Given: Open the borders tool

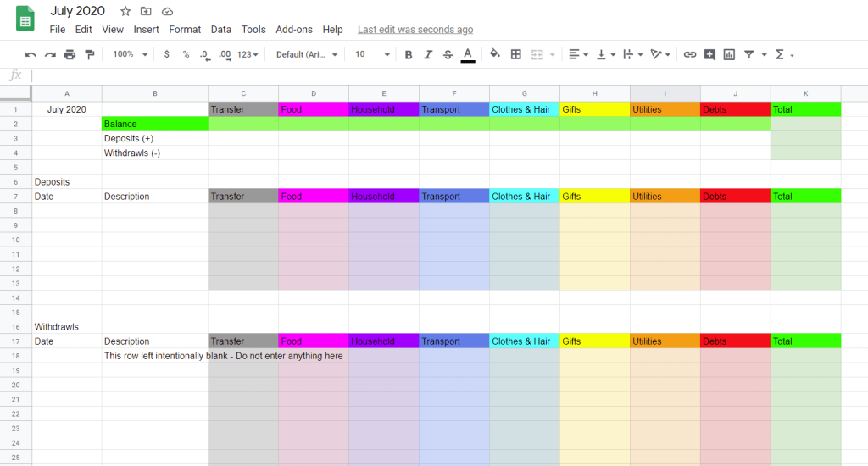Looking at the screenshot, I should (515, 54).
